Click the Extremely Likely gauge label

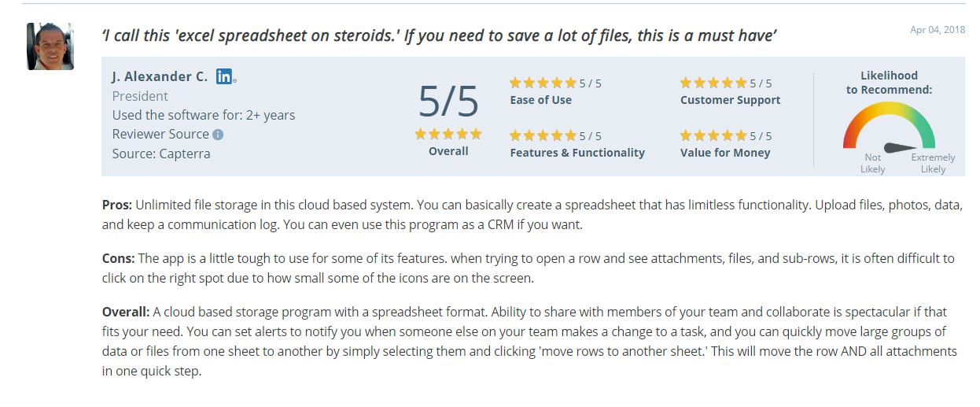click(933, 163)
